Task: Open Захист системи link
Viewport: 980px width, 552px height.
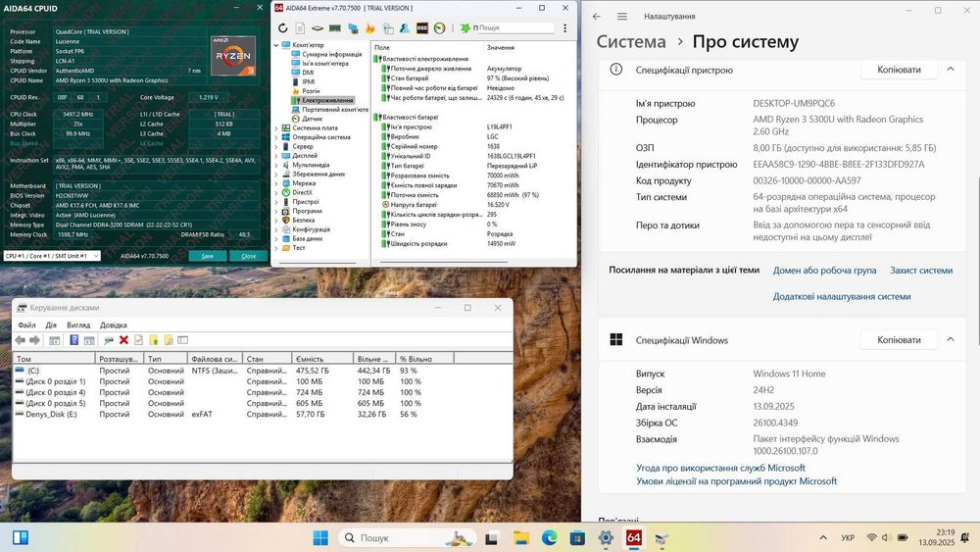Action: [x=921, y=270]
